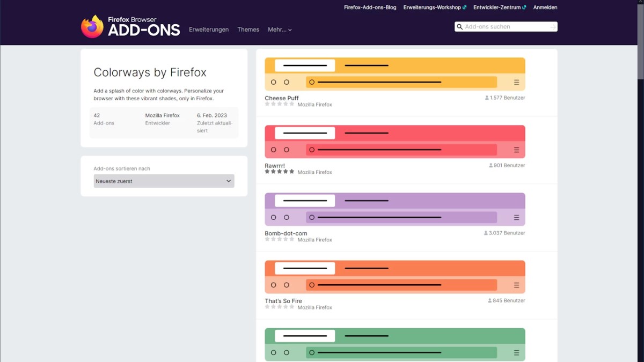
Task: Open the Themes section
Action: [248, 29]
